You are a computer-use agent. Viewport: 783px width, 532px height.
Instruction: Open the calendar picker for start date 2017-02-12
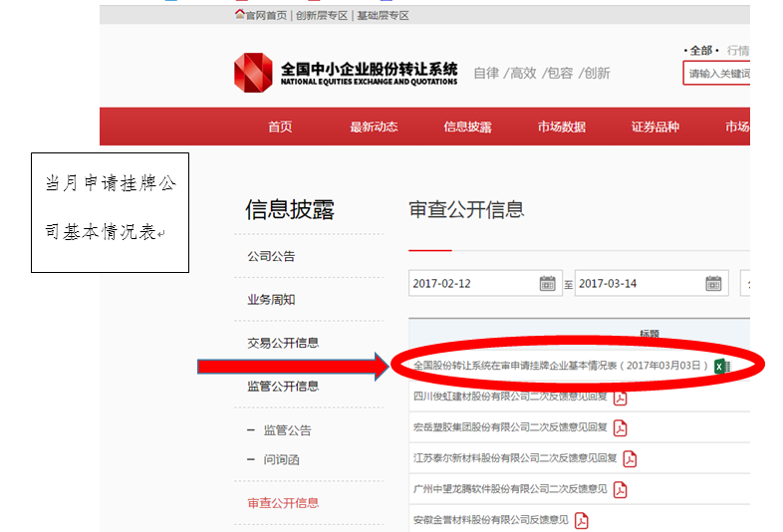(547, 284)
